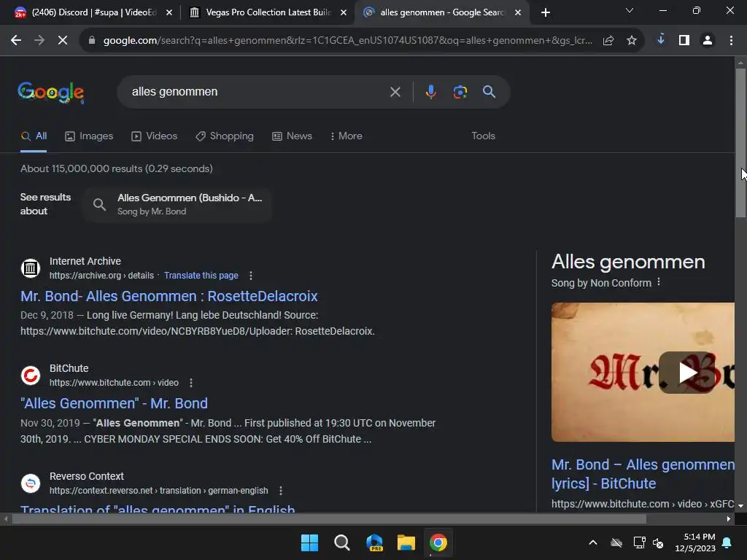Clear the search box text
The height and width of the screenshot is (560, 747).
[x=395, y=92]
